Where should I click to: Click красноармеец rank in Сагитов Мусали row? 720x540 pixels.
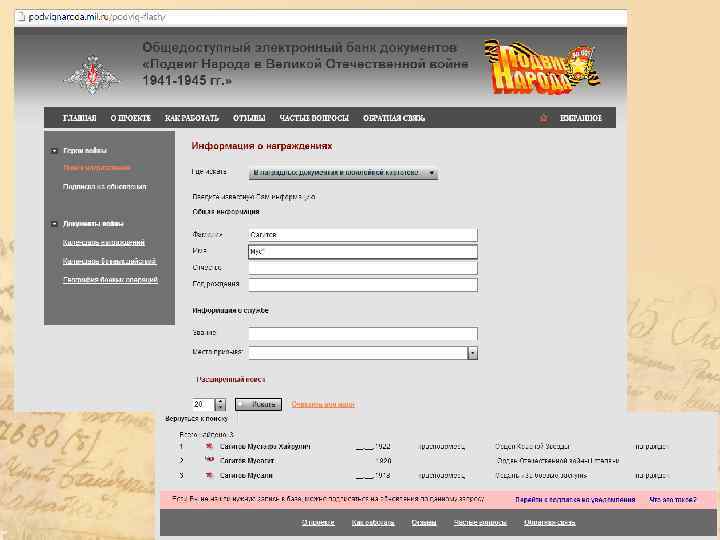441,475
